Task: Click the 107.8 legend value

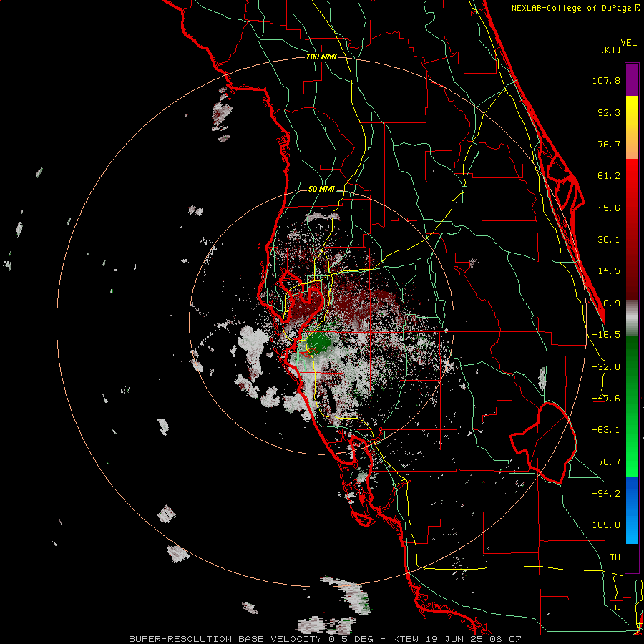Action: [x=606, y=80]
